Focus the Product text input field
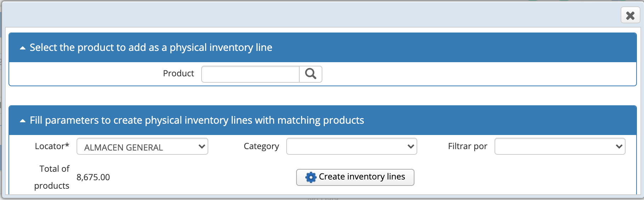644x200 pixels. coord(250,74)
